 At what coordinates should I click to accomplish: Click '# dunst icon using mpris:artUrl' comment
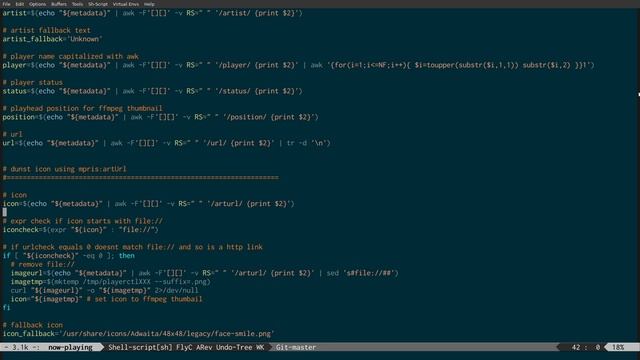tap(64, 169)
